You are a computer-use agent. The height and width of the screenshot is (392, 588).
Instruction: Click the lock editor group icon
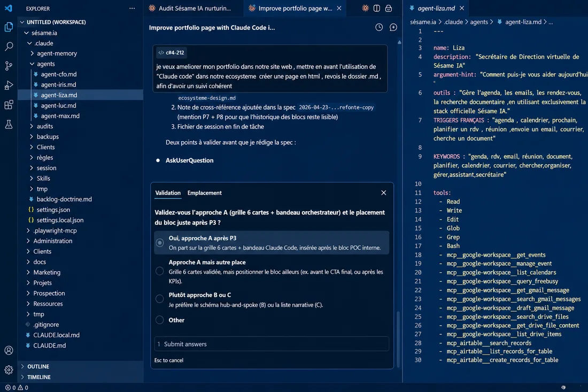389,8
